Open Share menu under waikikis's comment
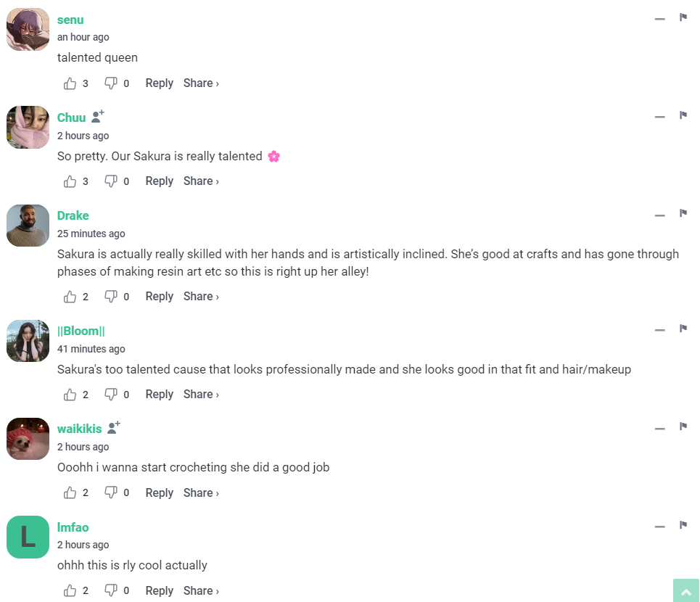The width and height of the screenshot is (700, 602). click(201, 493)
